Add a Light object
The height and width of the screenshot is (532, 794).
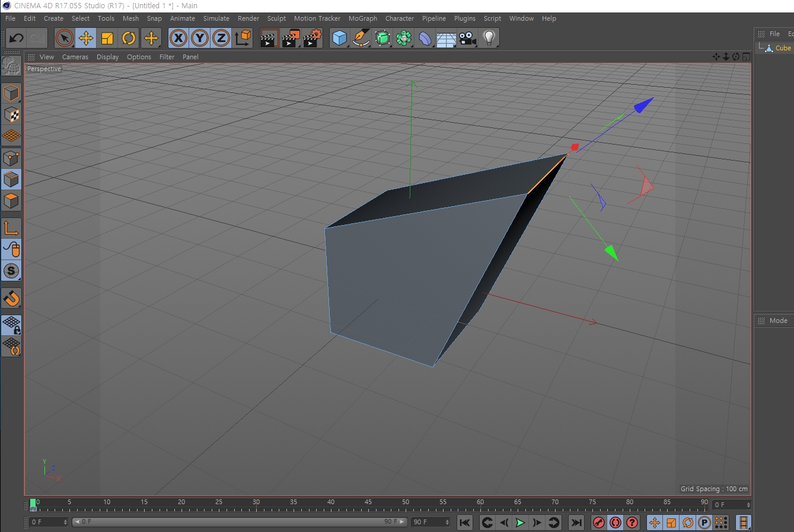tap(489, 39)
